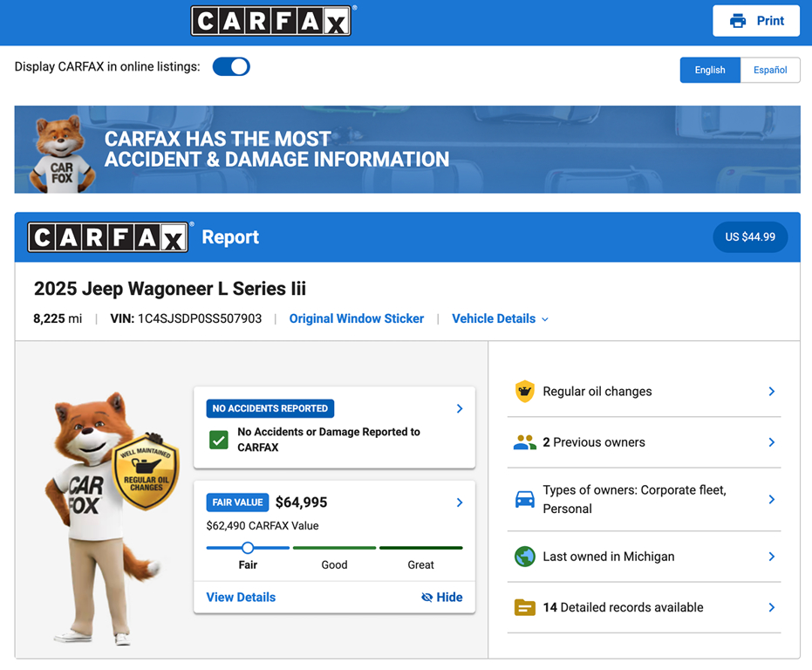Click the folder icon for Detailed records

[524, 607]
